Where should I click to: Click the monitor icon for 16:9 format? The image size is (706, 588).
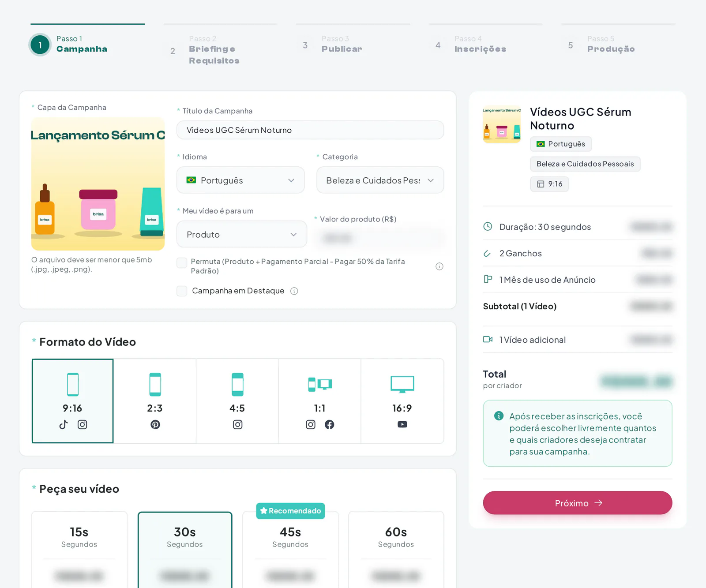(402, 384)
